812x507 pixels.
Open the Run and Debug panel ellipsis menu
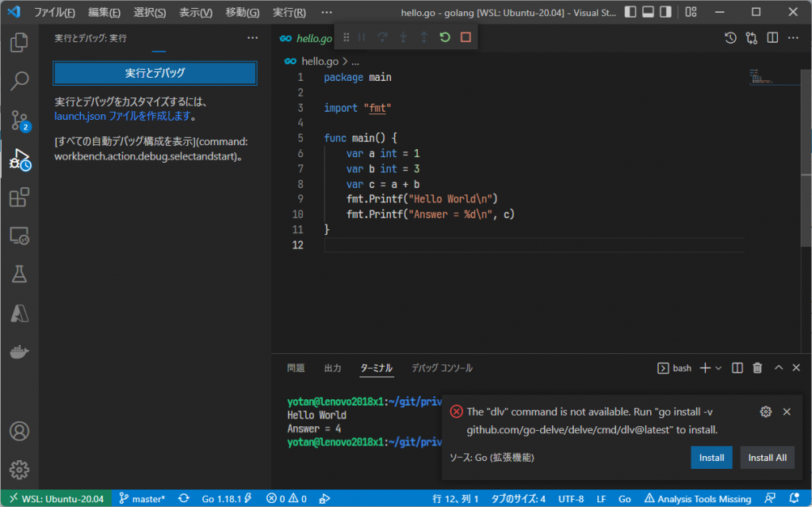252,38
